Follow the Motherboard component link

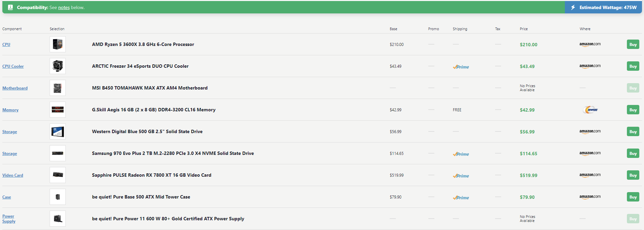coord(15,88)
